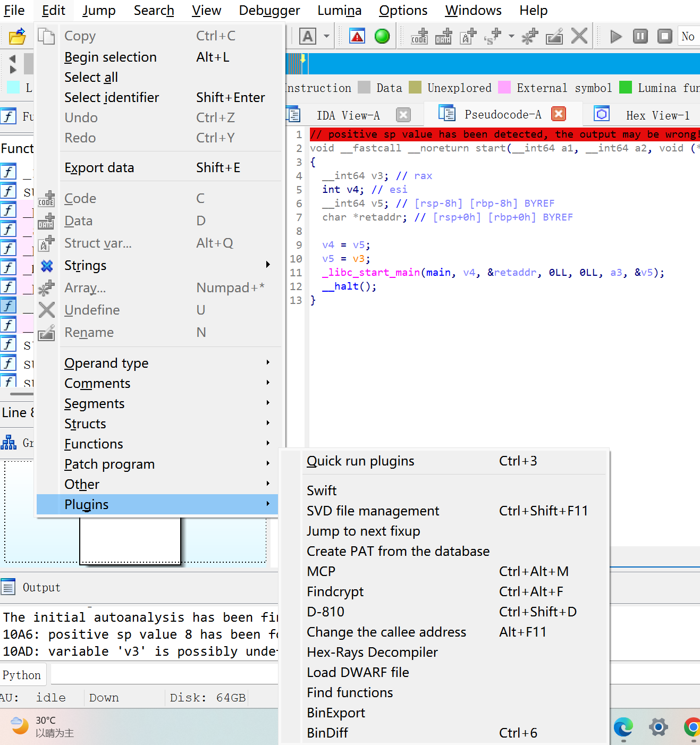Click the array asterisk toolbar icon

(x=530, y=36)
